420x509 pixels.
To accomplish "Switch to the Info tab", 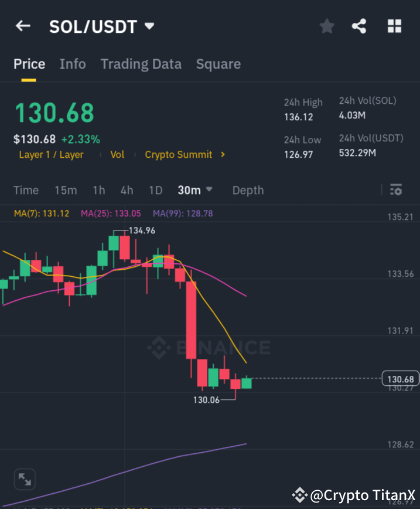I will pos(73,64).
